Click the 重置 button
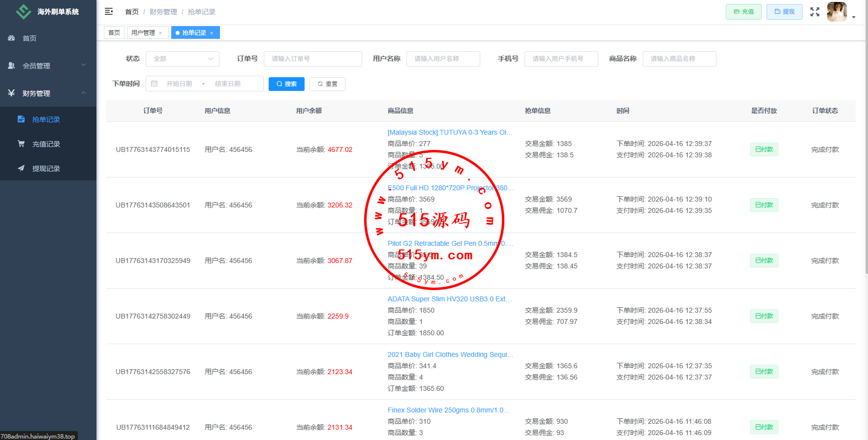 pyautogui.click(x=327, y=84)
